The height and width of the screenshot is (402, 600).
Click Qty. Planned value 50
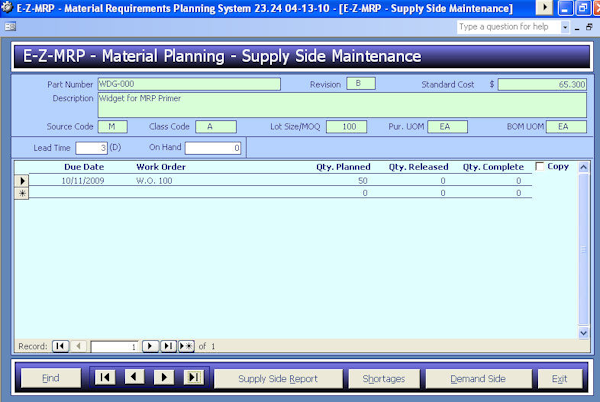(x=363, y=181)
